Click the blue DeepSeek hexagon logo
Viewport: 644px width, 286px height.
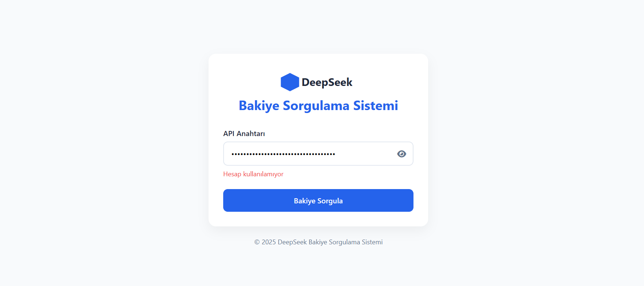pyautogui.click(x=290, y=82)
